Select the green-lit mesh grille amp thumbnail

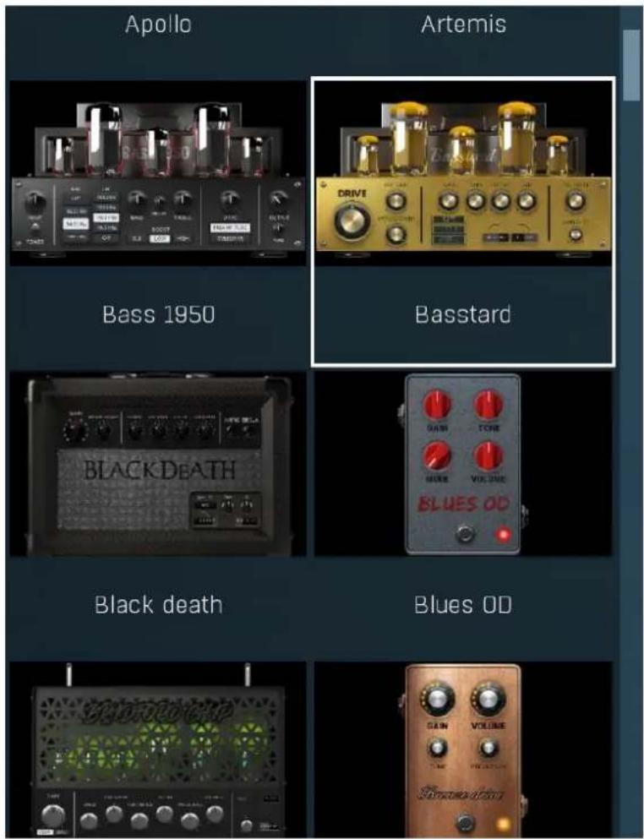(158, 750)
